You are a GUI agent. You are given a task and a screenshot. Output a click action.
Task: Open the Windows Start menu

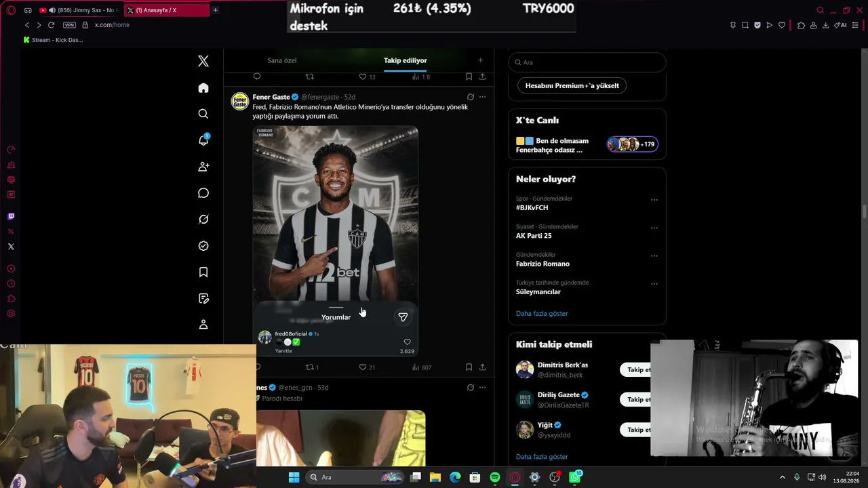[294, 477]
